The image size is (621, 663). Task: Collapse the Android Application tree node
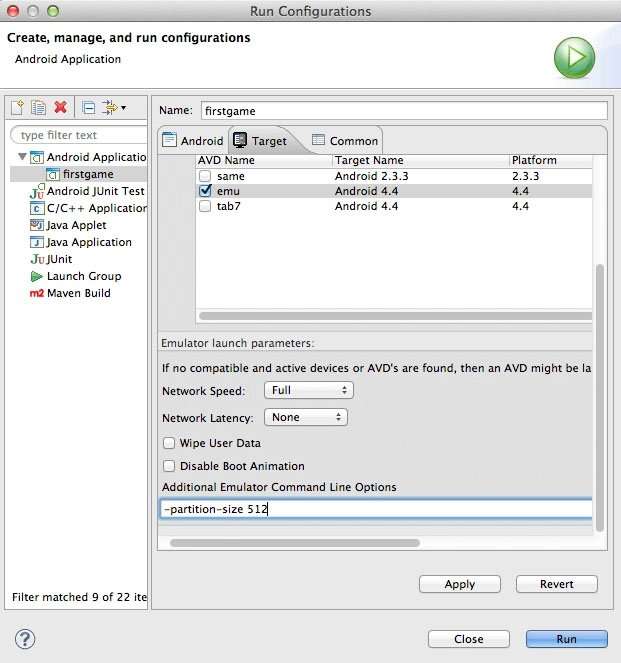tap(22, 157)
